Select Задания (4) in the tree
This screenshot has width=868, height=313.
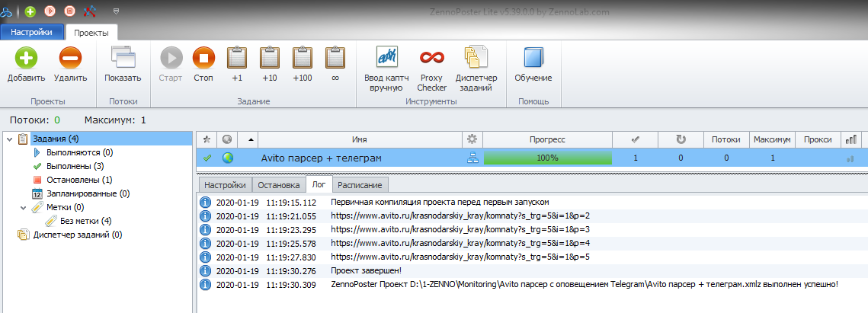(x=56, y=139)
